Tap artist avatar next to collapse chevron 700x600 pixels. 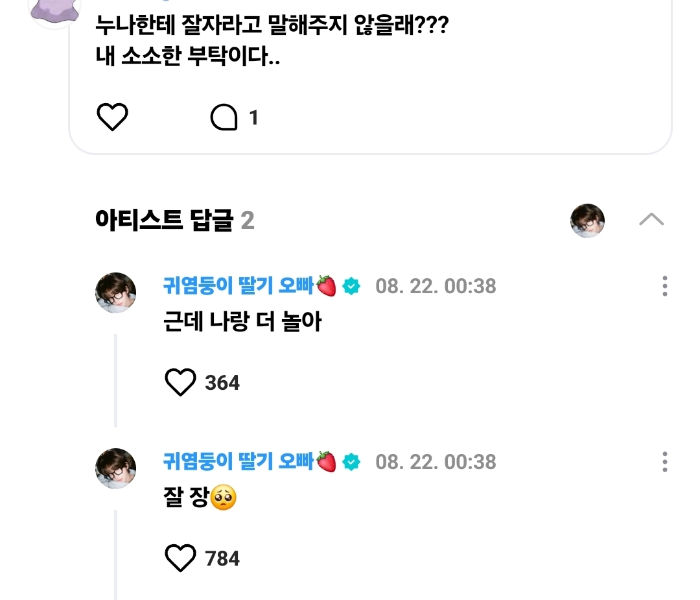(x=587, y=221)
